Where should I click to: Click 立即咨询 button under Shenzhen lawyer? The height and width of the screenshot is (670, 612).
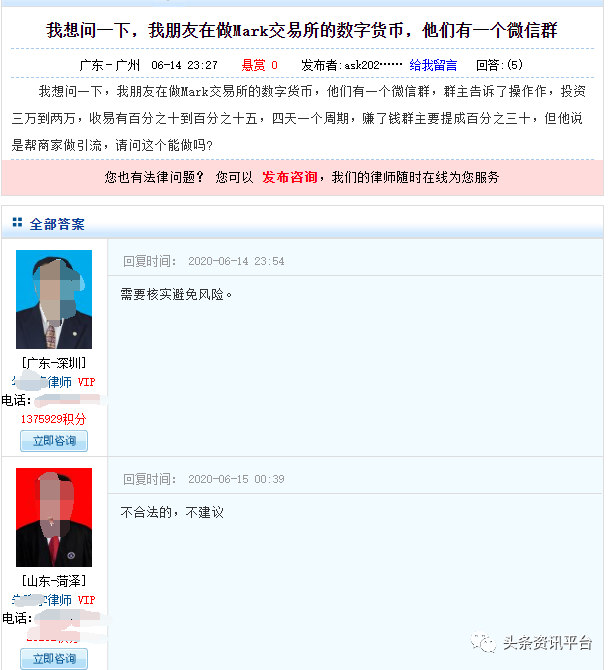click(54, 441)
